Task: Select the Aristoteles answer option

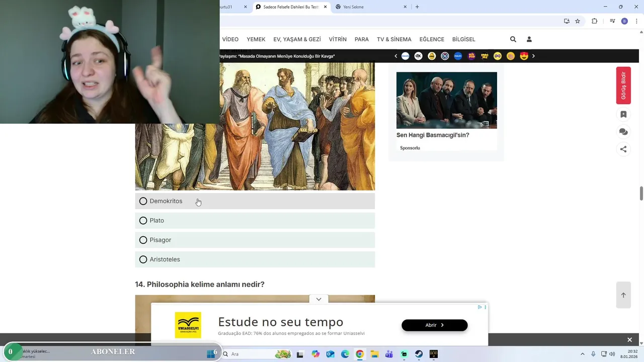Action: [255, 259]
